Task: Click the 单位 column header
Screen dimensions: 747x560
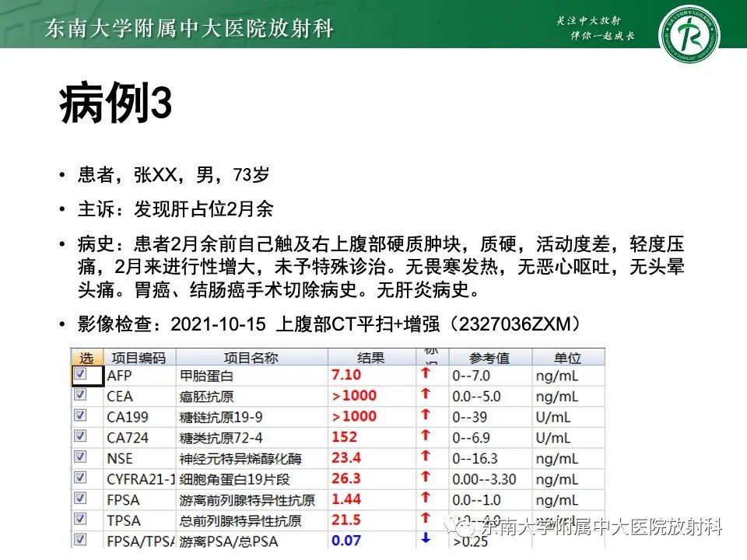Action: click(x=568, y=357)
